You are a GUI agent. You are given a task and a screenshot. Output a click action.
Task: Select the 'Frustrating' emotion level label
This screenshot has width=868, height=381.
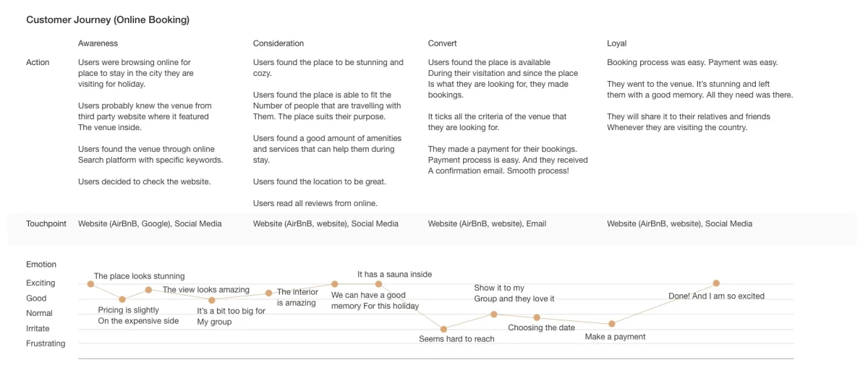click(46, 344)
